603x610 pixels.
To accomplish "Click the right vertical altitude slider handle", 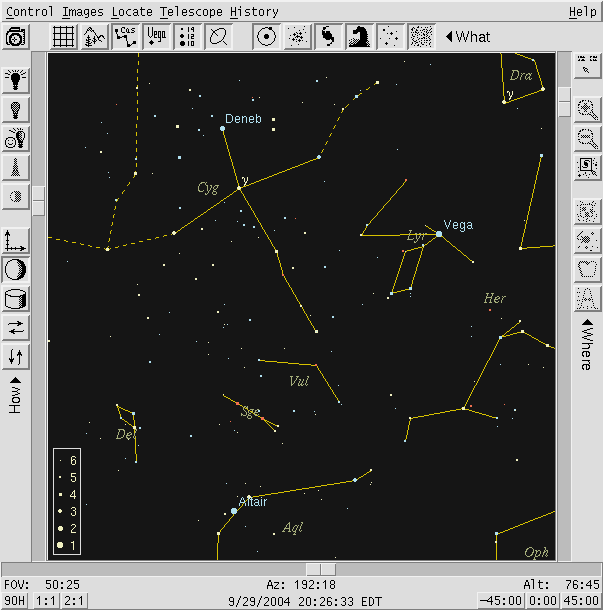I will tap(564, 102).
